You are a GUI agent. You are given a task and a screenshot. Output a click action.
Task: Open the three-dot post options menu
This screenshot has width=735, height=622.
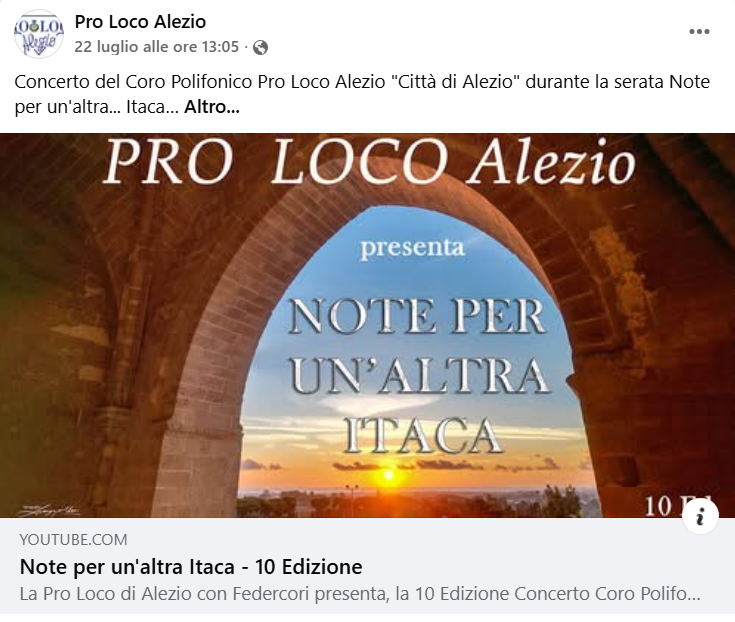click(x=699, y=31)
